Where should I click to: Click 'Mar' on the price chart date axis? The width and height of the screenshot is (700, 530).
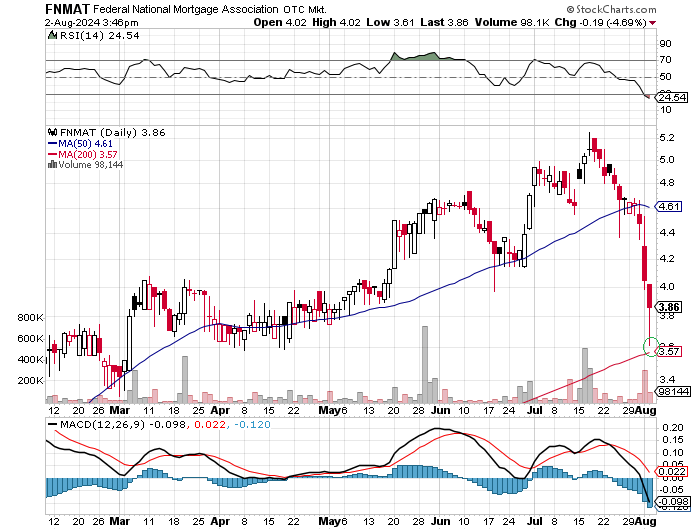pos(120,410)
